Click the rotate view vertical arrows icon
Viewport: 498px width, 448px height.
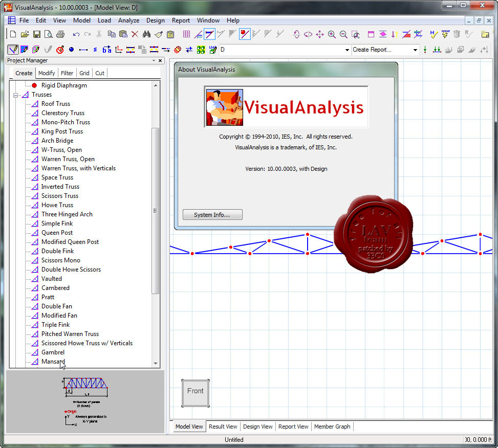click(296, 34)
